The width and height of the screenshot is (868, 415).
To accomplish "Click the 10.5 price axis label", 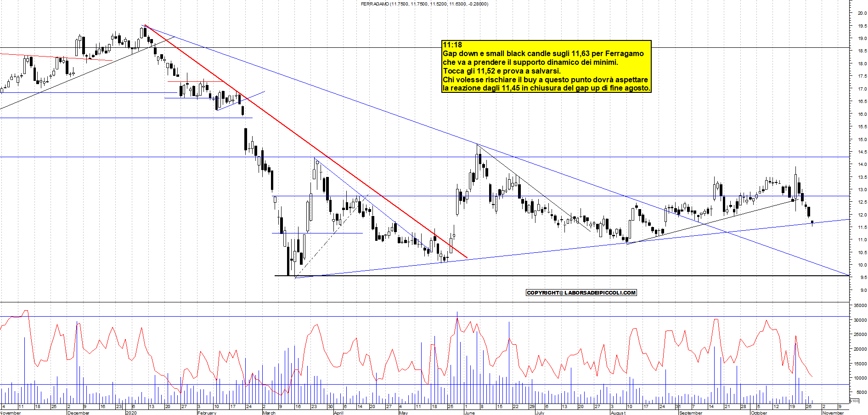I will click(862, 253).
